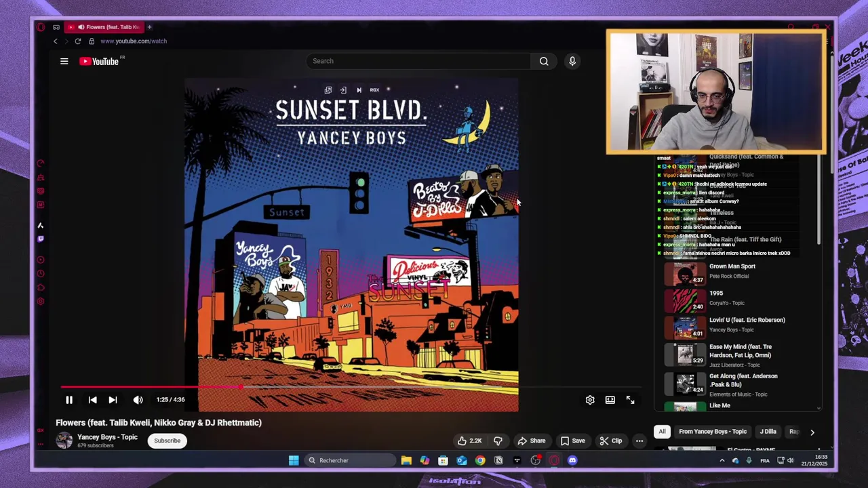The image size is (868, 488).
Task: Open Notion from the taskbar
Action: [x=498, y=461]
